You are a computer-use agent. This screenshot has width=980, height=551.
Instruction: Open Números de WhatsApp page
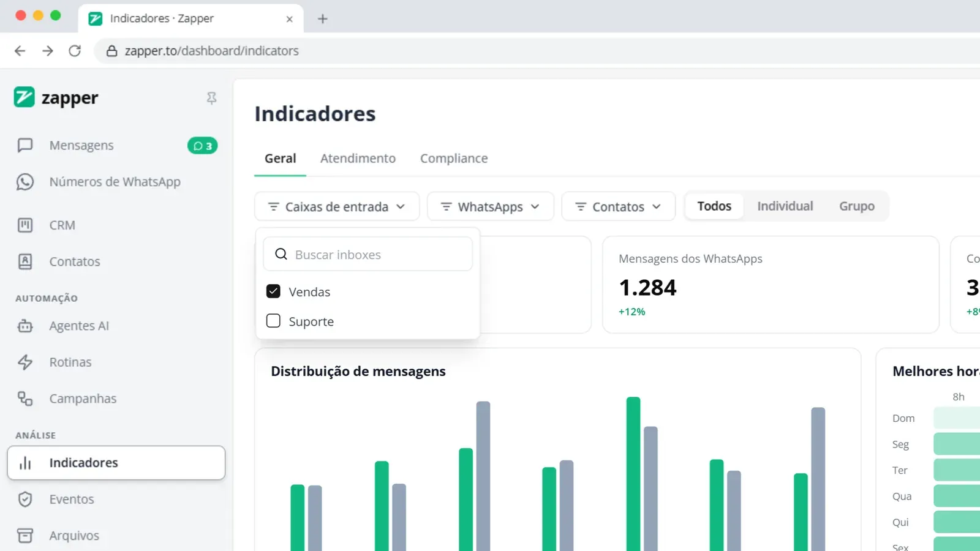[x=116, y=182]
